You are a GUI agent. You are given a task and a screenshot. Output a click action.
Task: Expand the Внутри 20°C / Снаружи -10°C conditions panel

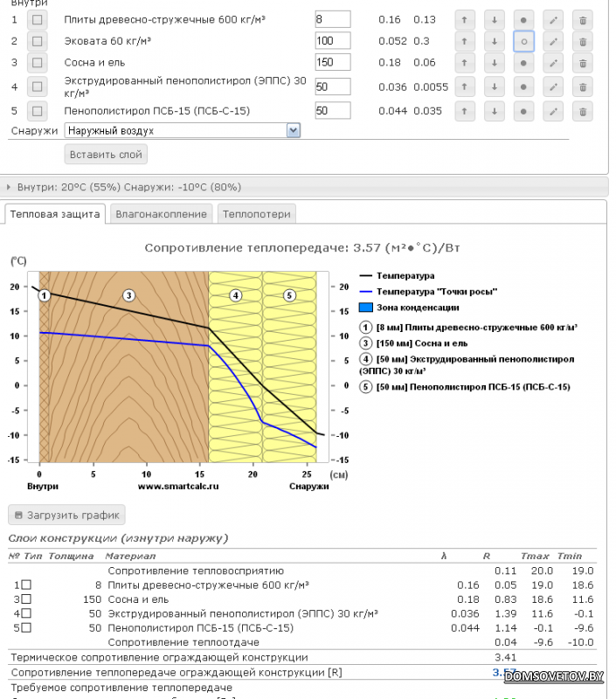304,187
